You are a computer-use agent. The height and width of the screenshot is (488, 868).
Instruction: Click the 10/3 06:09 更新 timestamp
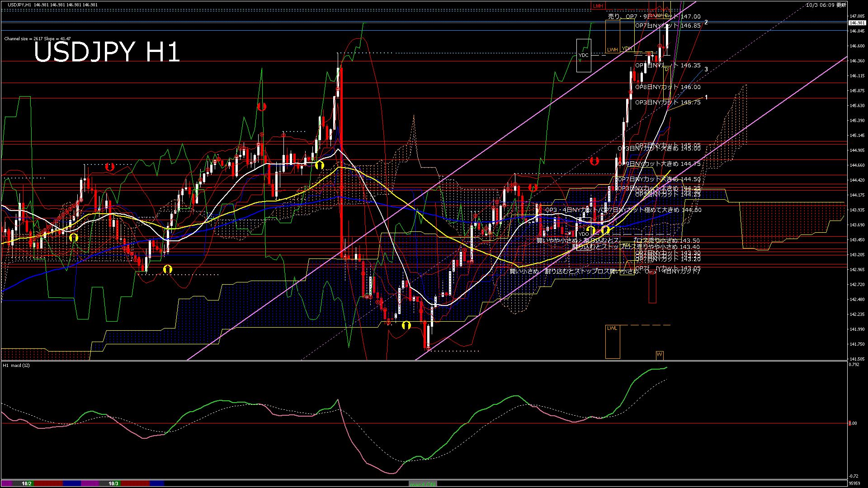pyautogui.click(x=826, y=5)
